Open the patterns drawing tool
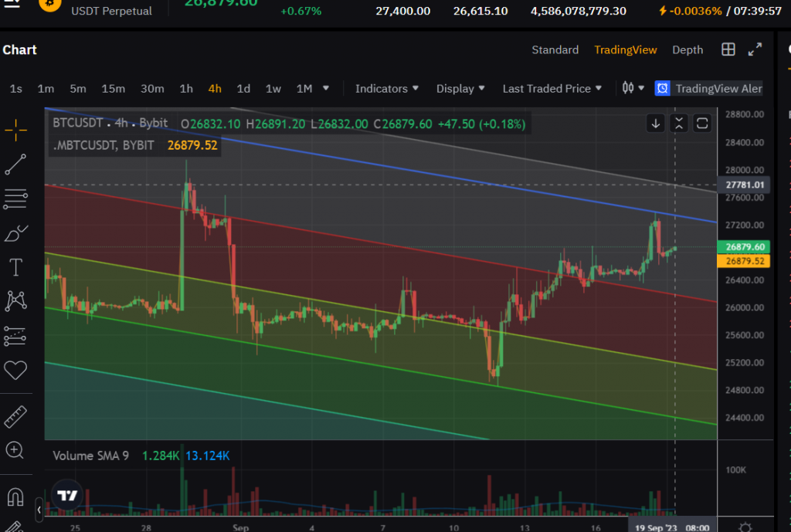791x532 pixels. (15, 301)
